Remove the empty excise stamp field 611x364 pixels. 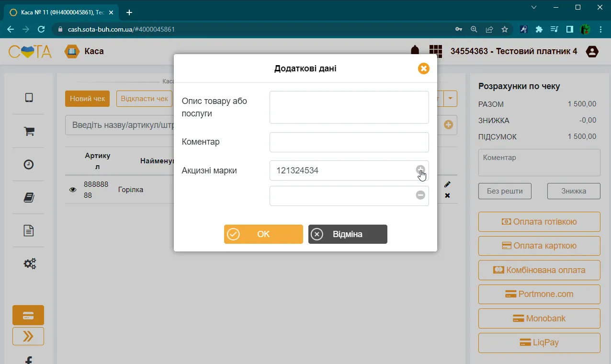coord(420,195)
